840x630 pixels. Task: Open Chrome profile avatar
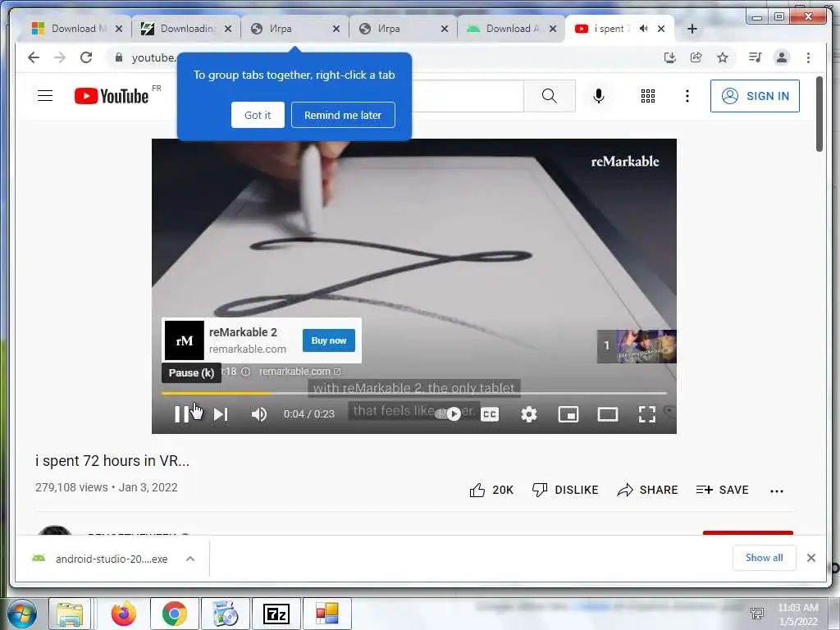pos(782,57)
